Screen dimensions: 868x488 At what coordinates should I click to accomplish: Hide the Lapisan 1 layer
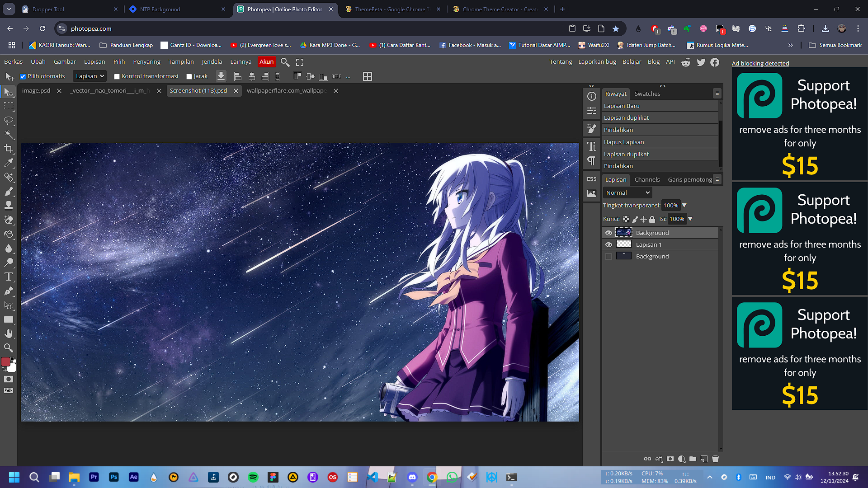tap(609, 244)
